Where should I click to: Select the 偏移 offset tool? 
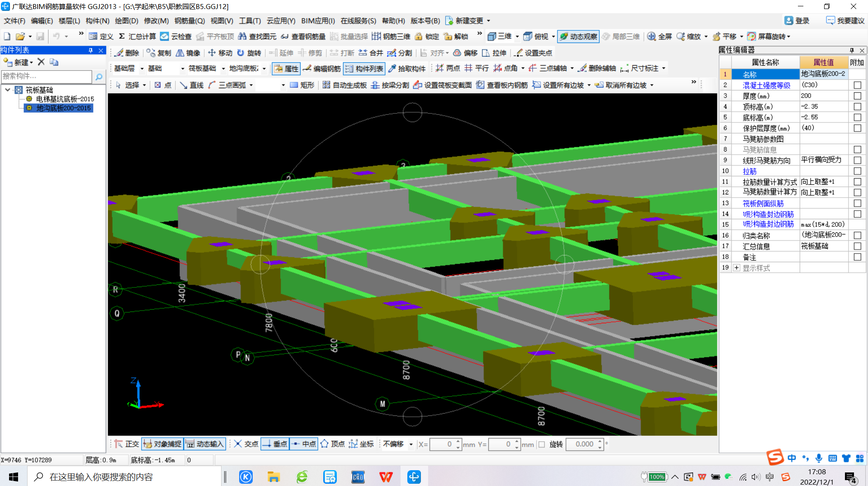[465, 53]
